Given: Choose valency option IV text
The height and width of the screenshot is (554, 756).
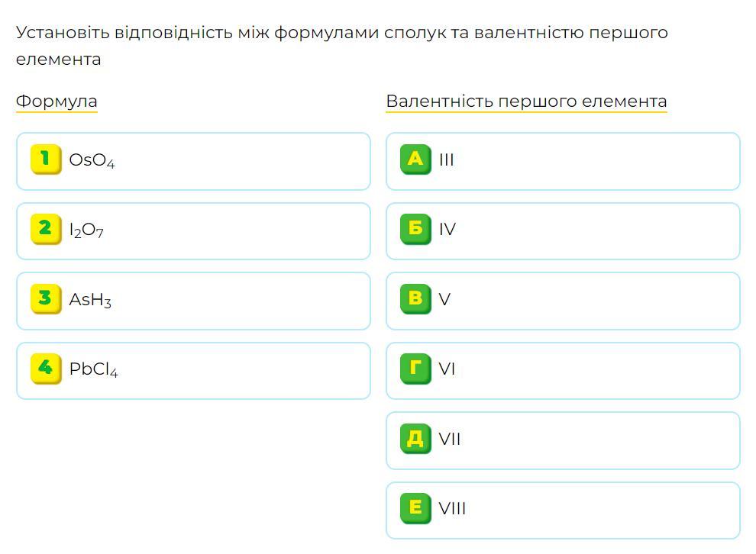Looking at the screenshot, I should point(447,230).
